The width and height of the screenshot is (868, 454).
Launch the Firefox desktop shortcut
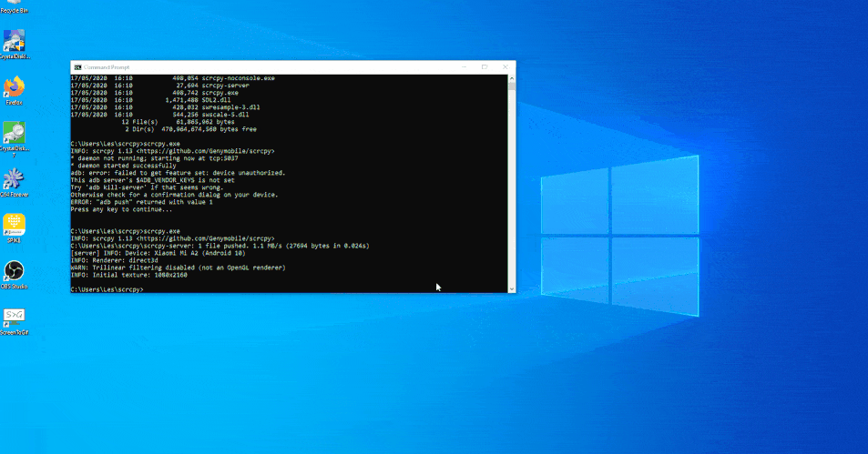pyautogui.click(x=14, y=91)
